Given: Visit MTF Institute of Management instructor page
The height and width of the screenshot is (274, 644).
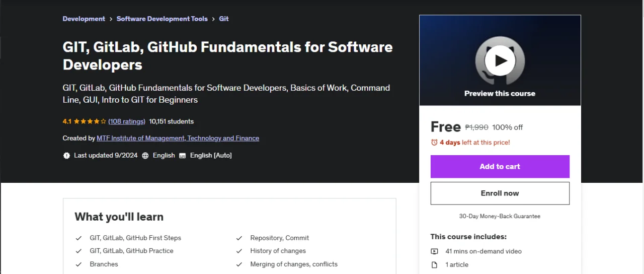Looking at the screenshot, I should point(178,138).
